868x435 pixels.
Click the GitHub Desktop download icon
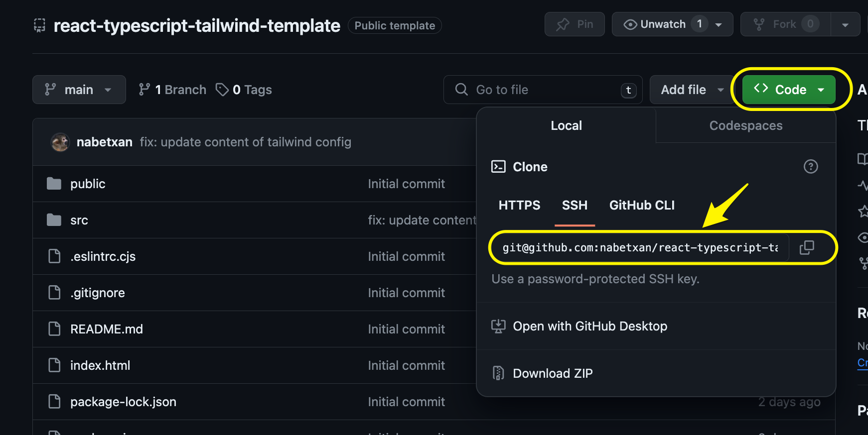pos(498,326)
